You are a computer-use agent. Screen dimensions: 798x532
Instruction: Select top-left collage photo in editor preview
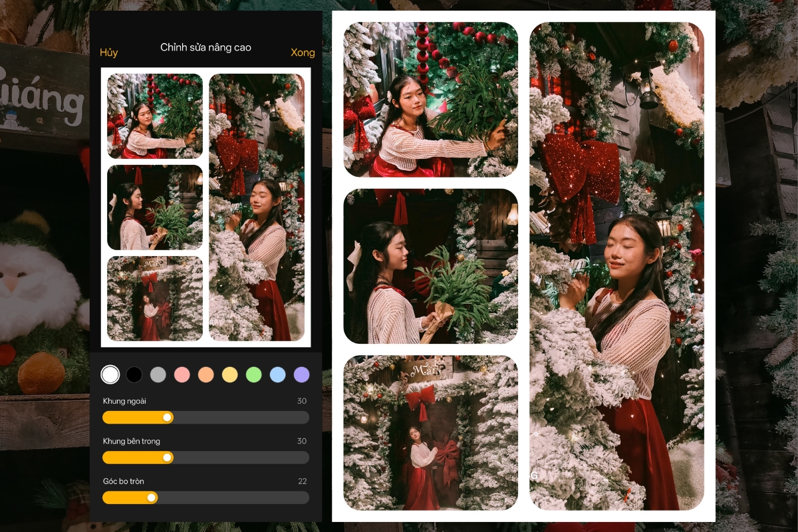[155, 116]
